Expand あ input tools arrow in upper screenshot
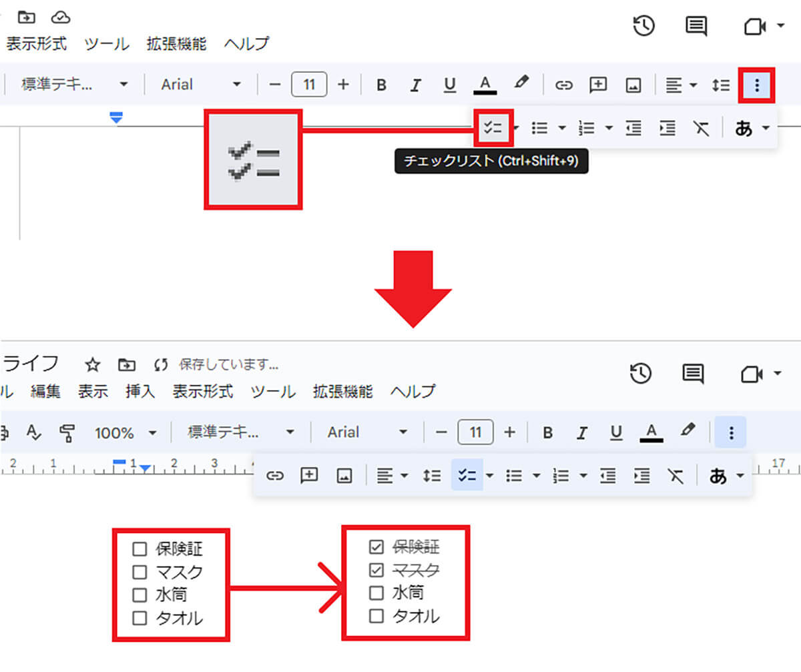Screen dimensions: 801x672 point(766,128)
